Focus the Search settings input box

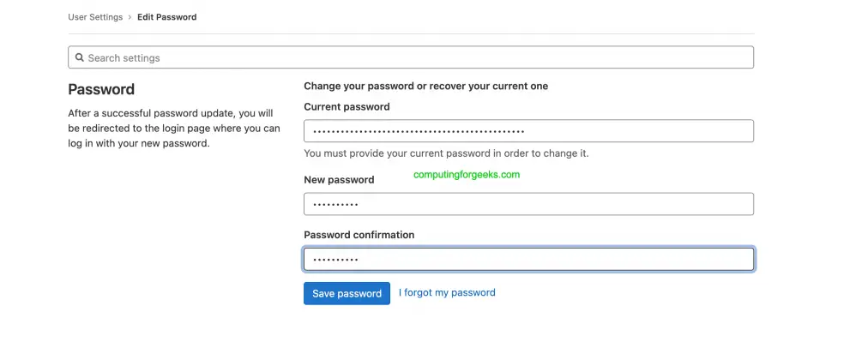[x=412, y=58]
